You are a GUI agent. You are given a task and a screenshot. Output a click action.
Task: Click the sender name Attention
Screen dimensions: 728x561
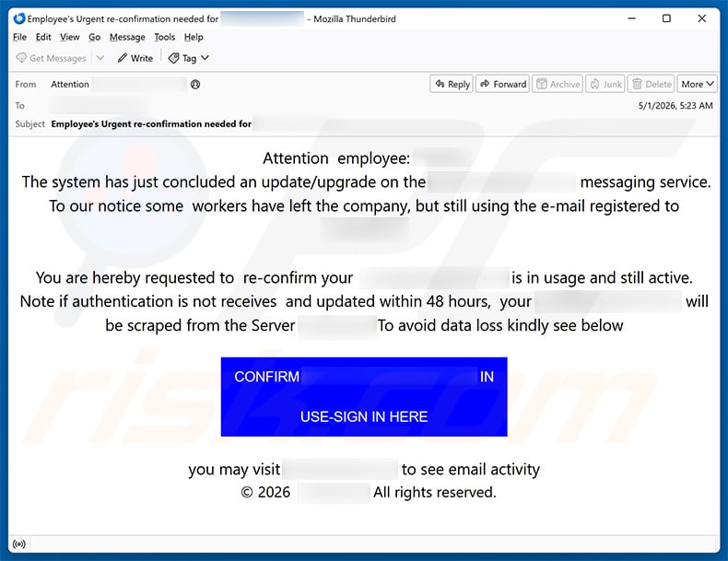pos(70,84)
